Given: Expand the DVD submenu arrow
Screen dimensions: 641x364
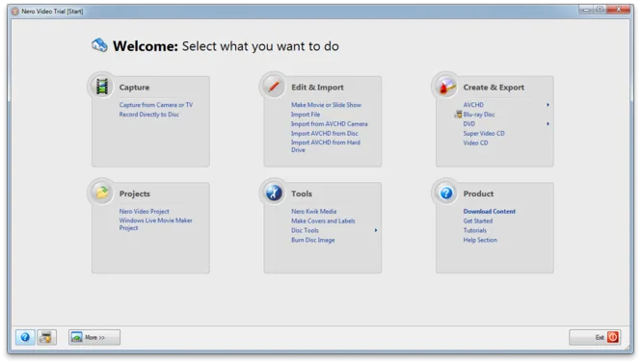Looking at the screenshot, I should coord(548,124).
